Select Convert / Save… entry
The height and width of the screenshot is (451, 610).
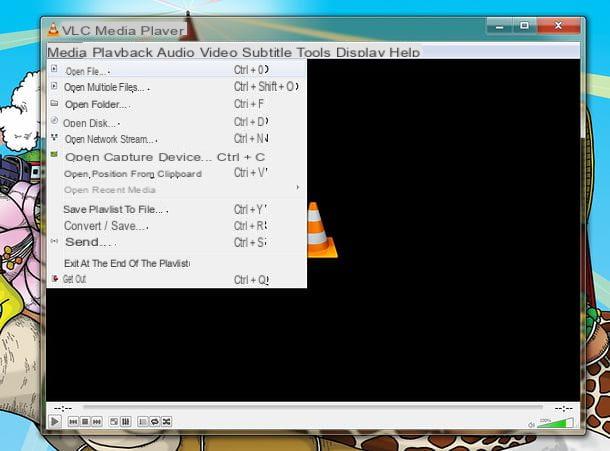pyautogui.click(x=177, y=226)
